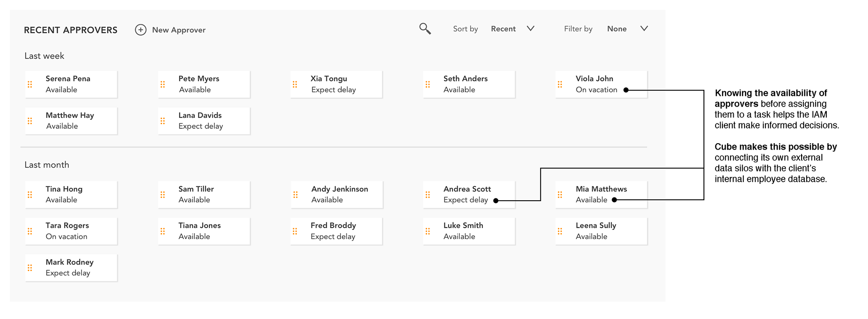Click the Serena Pena name
This screenshot has width=868, height=319.
tap(68, 79)
